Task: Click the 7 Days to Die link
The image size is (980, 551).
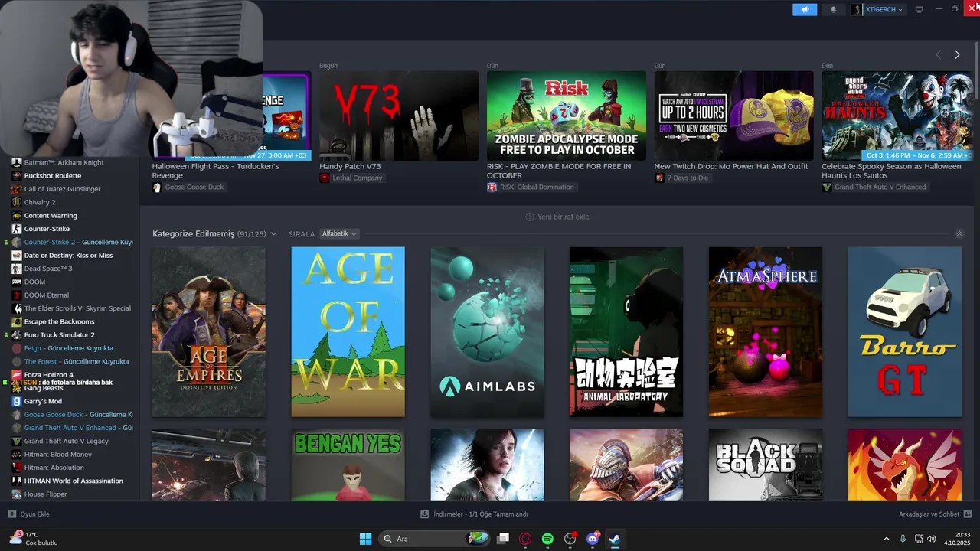Action: [x=688, y=178]
